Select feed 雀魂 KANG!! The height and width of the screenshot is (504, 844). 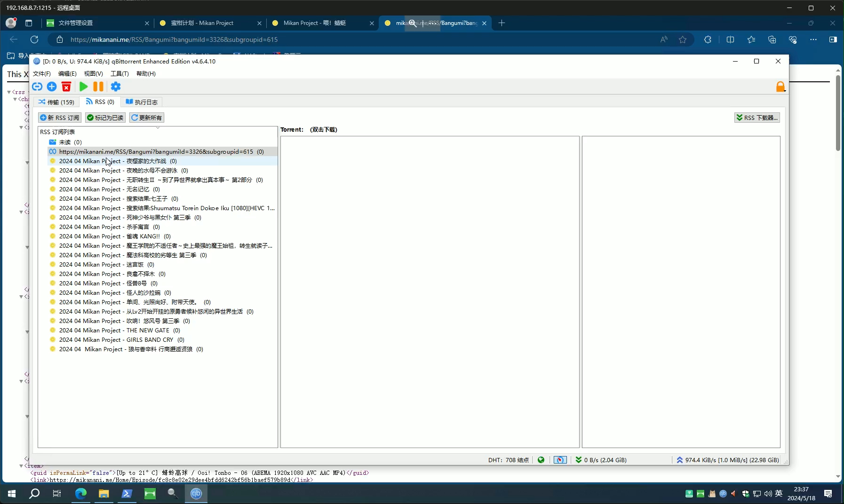[162, 236]
